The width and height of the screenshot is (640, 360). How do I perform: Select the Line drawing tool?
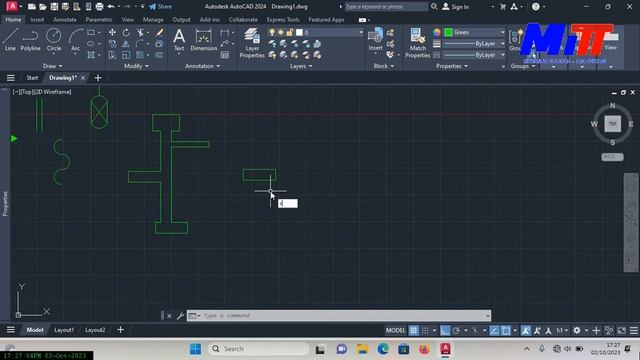pyautogui.click(x=10, y=40)
